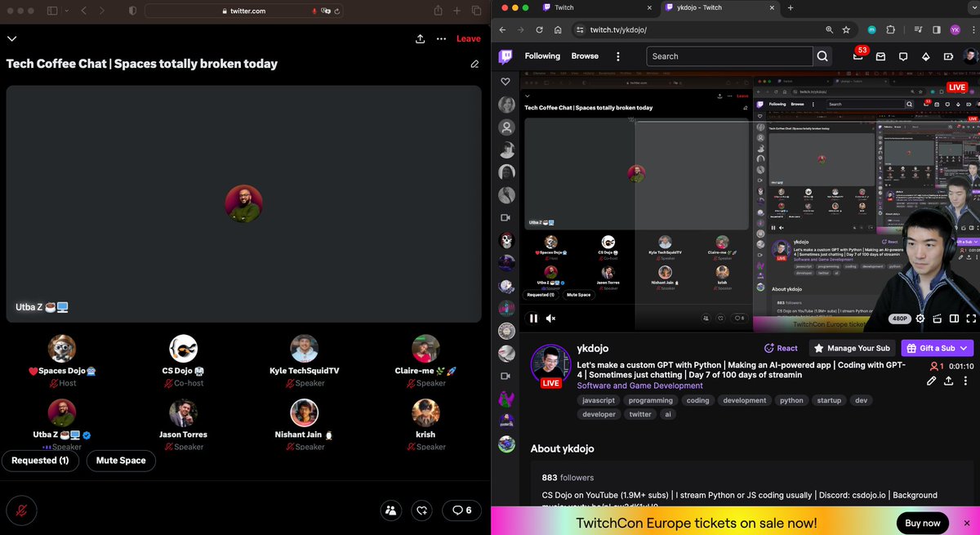Click Buy now on the TwitchCon banner

(922, 523)
